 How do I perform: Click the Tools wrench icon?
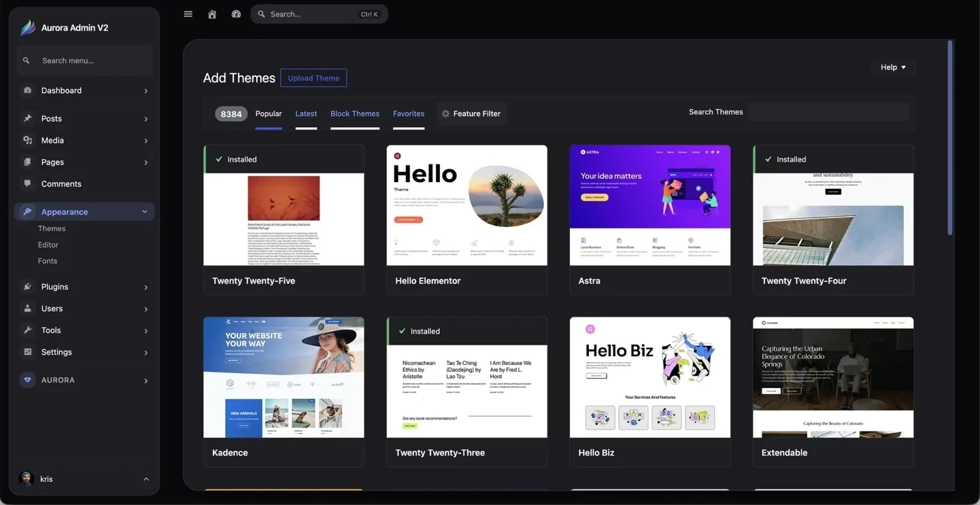click(x=28, y=330)
